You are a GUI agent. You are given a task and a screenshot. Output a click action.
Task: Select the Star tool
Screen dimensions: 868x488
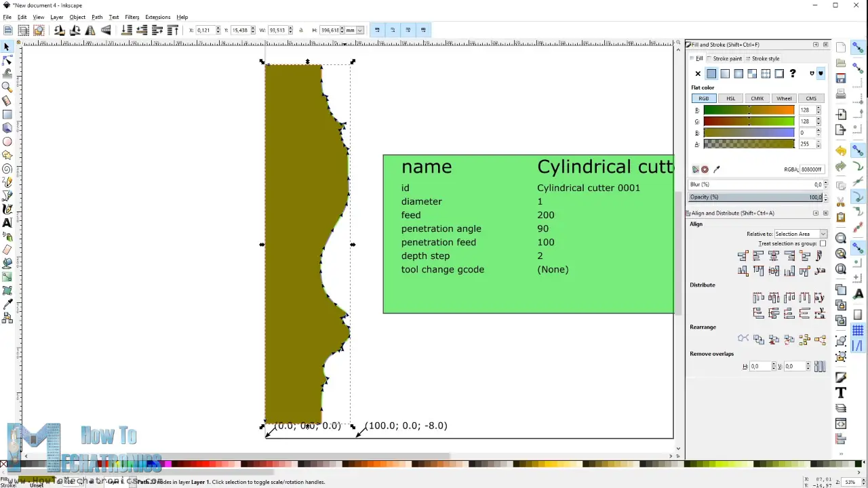8,155
